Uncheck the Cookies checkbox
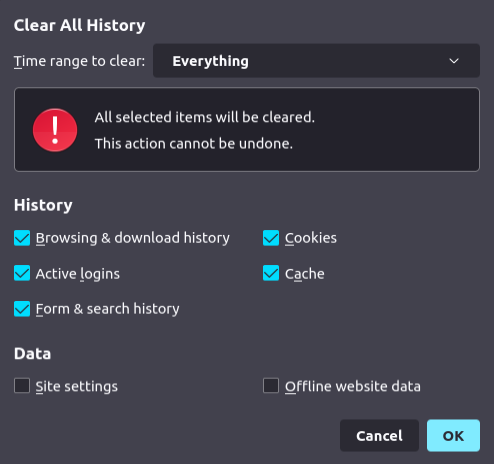 click(271, 238)
